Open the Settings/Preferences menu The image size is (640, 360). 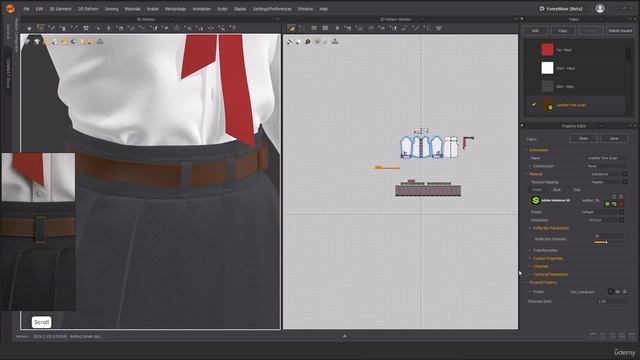(x=272, y=9)
